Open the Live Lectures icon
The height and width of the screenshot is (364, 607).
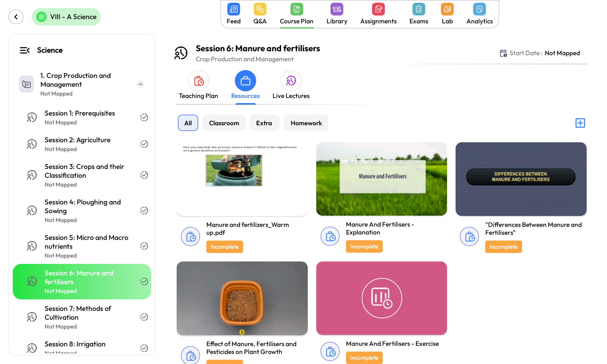[x=291, y=81]
